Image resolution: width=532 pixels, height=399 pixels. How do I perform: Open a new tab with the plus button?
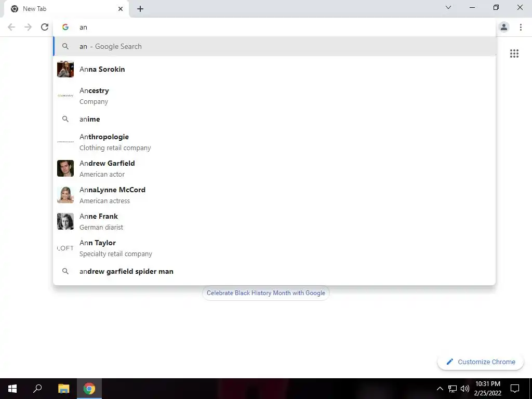point(140,9)
